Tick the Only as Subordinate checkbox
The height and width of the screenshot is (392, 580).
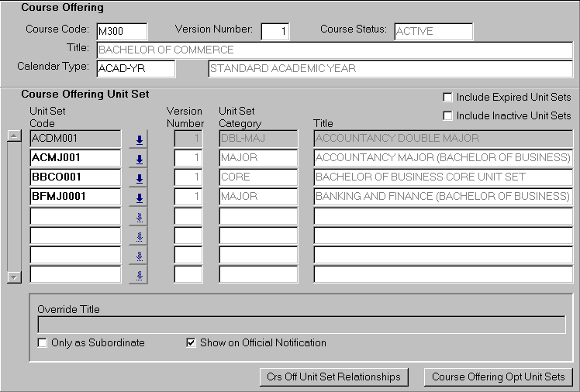(x=43, y=342)
